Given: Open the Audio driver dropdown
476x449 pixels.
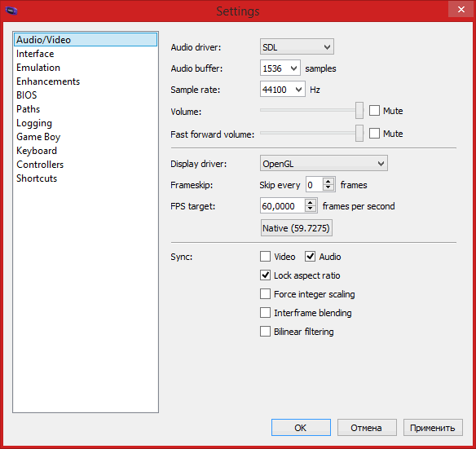Looking at the screenshot, I should pyautogui.click(x=297, y=46).
